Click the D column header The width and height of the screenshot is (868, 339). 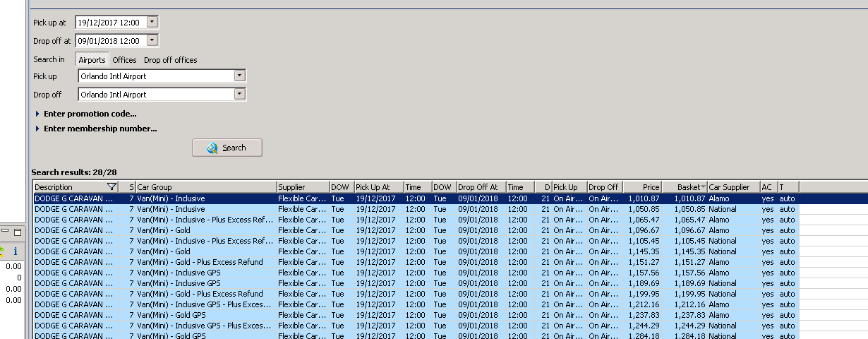543,187
